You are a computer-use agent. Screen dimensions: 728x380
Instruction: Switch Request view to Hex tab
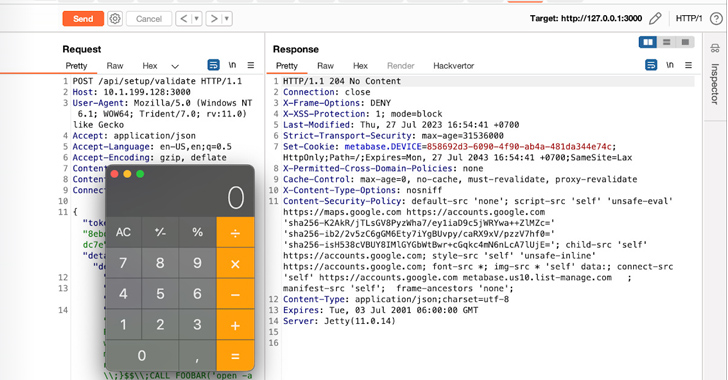point(150,66)
